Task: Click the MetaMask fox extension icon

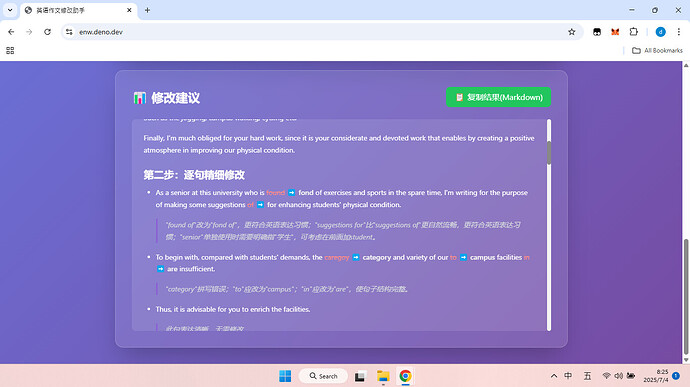Action: tap(615, 32)
